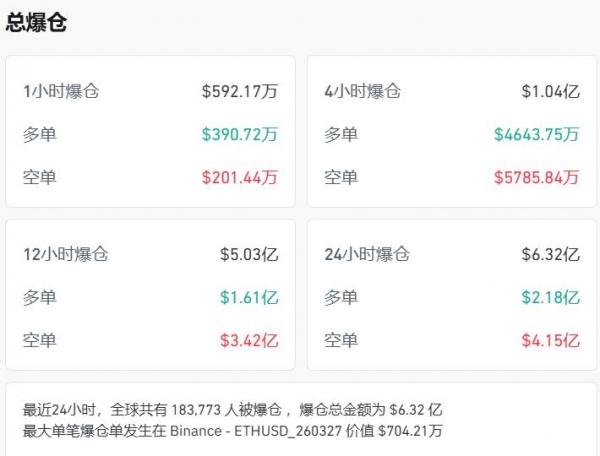This screenshot has height=456, width=600.
Task: Select the 12小时爆仓 card label
Action: 66,254
